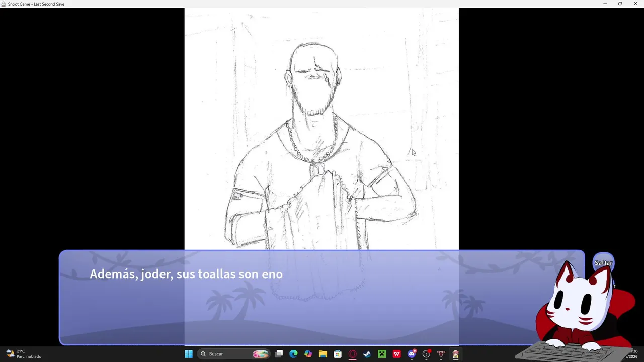
Task: Restore down the Snoot Game window
Action: point(620,4)
